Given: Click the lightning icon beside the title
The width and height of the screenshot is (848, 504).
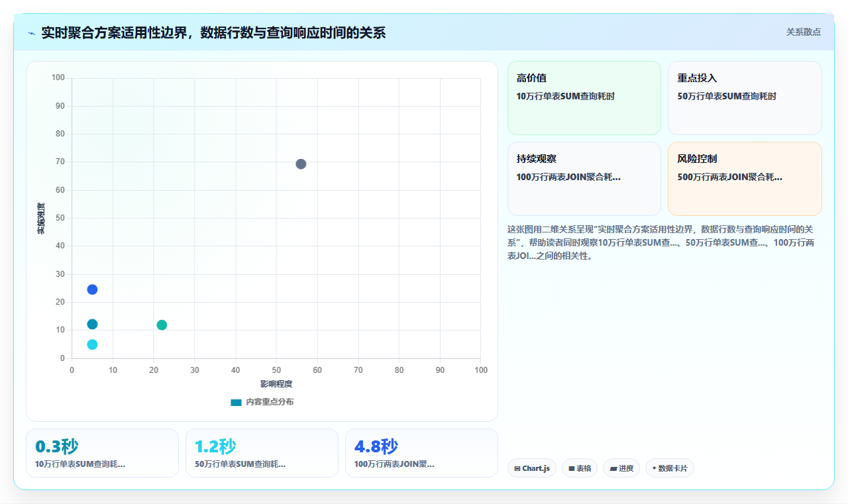Looking at the screenshot, I should pyautogui.click(x=32, y=33).
